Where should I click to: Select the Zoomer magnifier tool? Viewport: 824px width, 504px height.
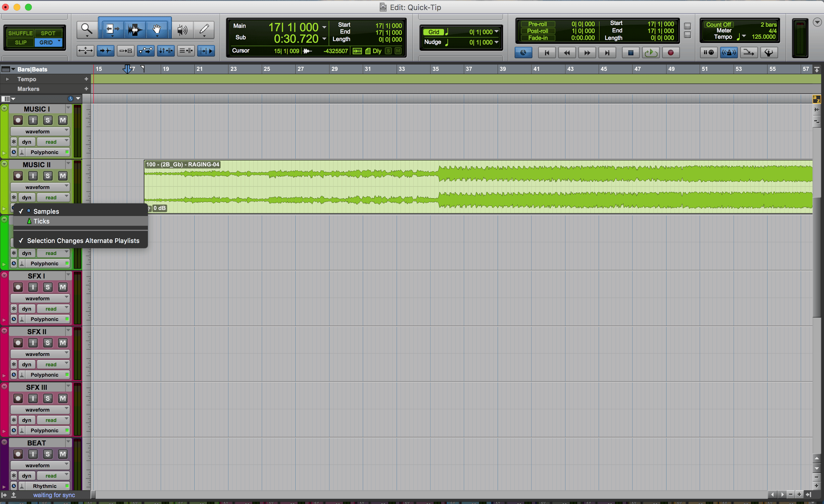click(87, 29)
